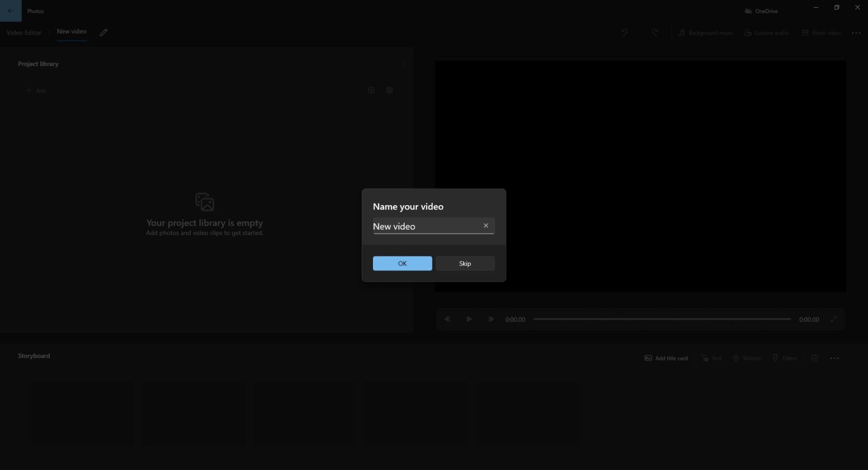Viewport: 868px width, 470px height.
Task: Open Background music settings
Action: [705, 32]
